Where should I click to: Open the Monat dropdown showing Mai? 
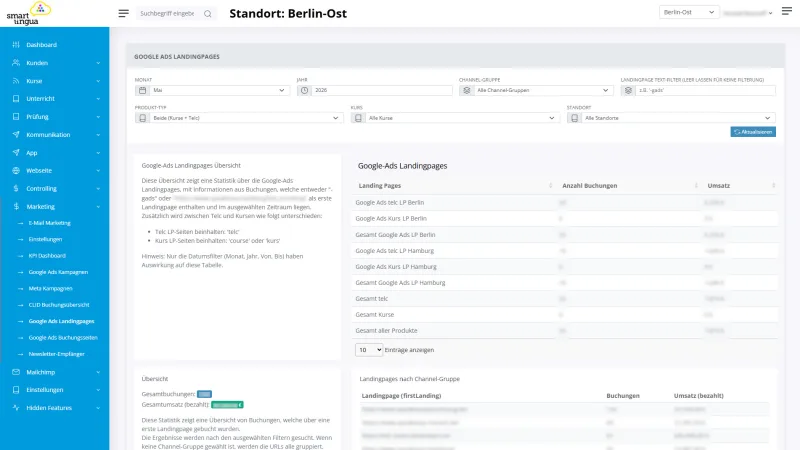(x=219, y=90)
